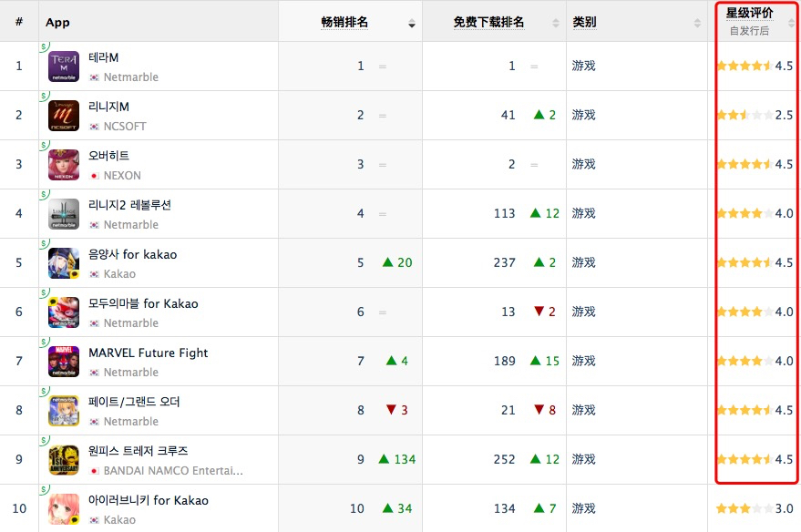Click the 游戏 category in 테라M's row

[x=584, y=66]
